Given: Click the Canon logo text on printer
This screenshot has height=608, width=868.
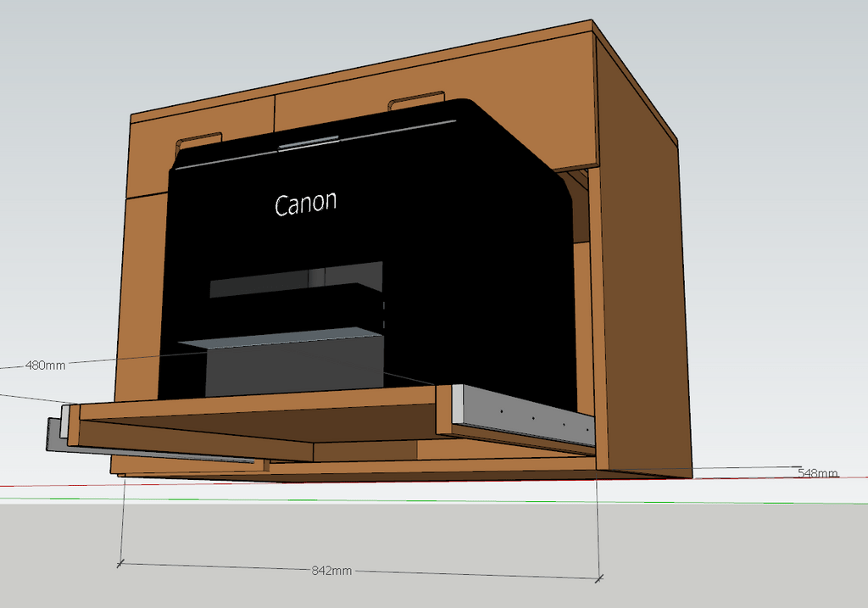Looking at the screenshot, I should pos(305,204).
